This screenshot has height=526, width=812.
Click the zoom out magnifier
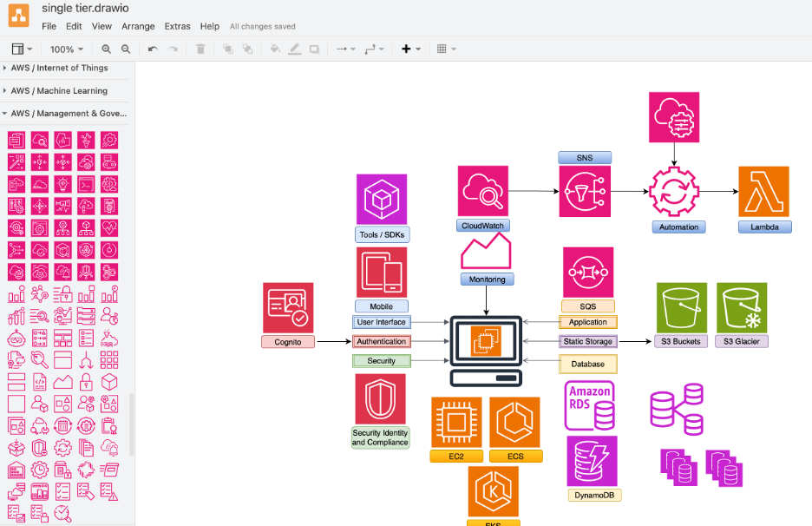point(126,49)
